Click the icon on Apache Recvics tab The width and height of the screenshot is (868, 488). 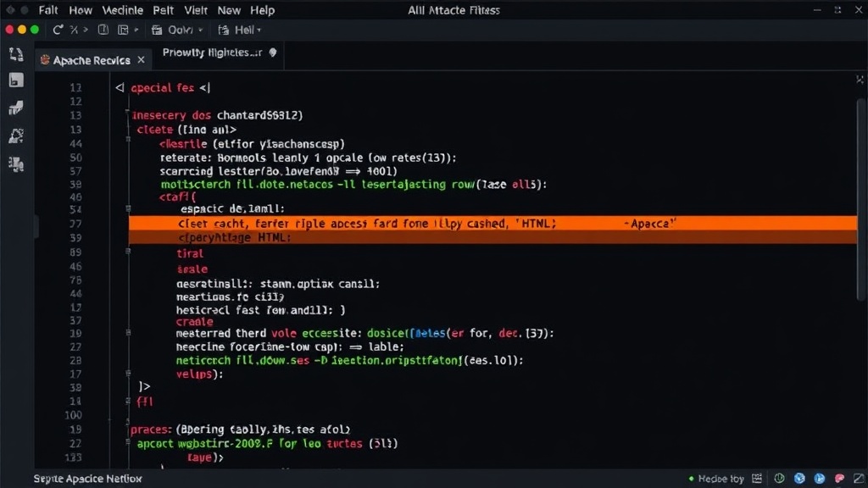click(45, 60)
